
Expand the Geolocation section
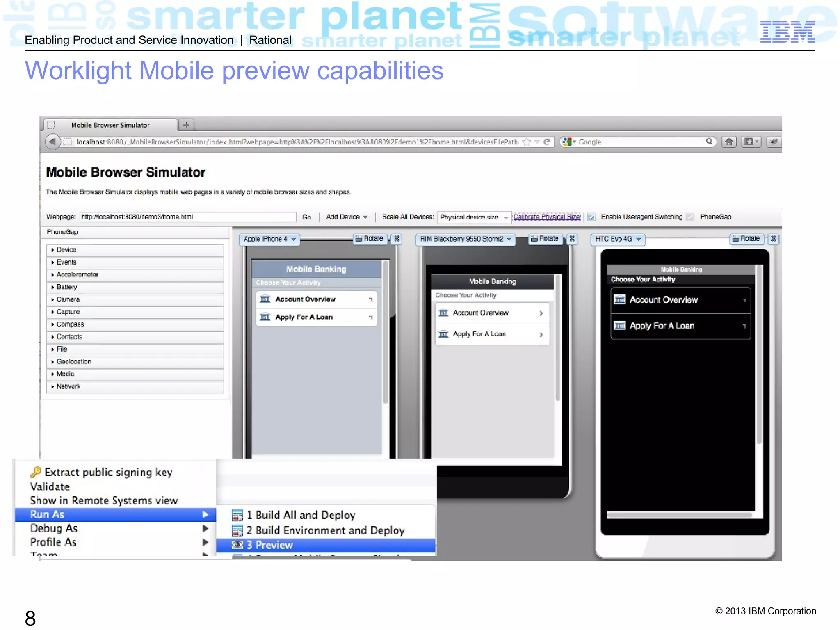tap(135, 362)
